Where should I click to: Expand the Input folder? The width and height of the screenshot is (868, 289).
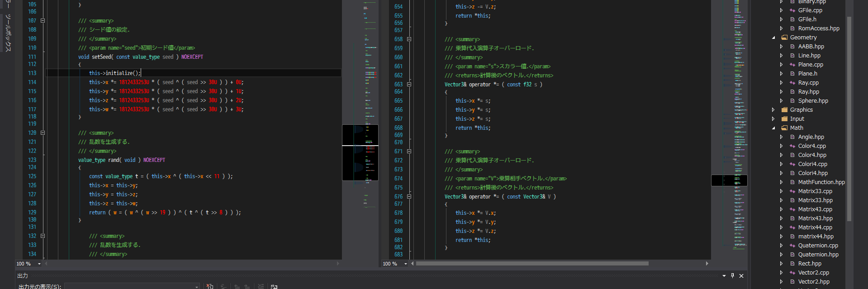(773, 119)
